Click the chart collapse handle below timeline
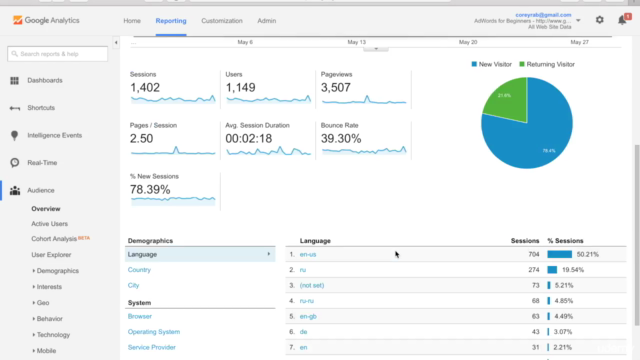Image resolution: width=640 pixels, height=360 pixels. [x=376, y=49]
